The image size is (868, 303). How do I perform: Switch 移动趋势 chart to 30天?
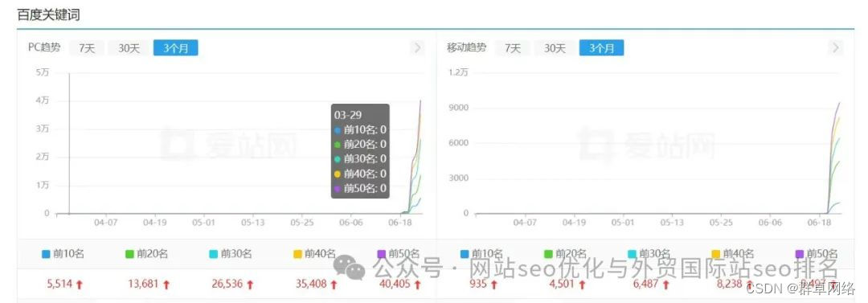[x=555, y=48]
